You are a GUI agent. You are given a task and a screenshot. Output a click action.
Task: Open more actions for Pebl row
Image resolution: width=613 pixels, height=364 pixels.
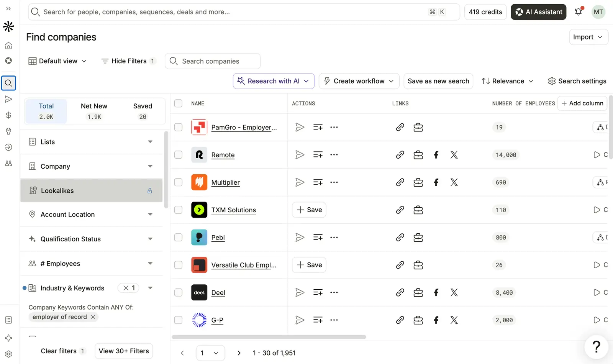[x=334, y=238]
